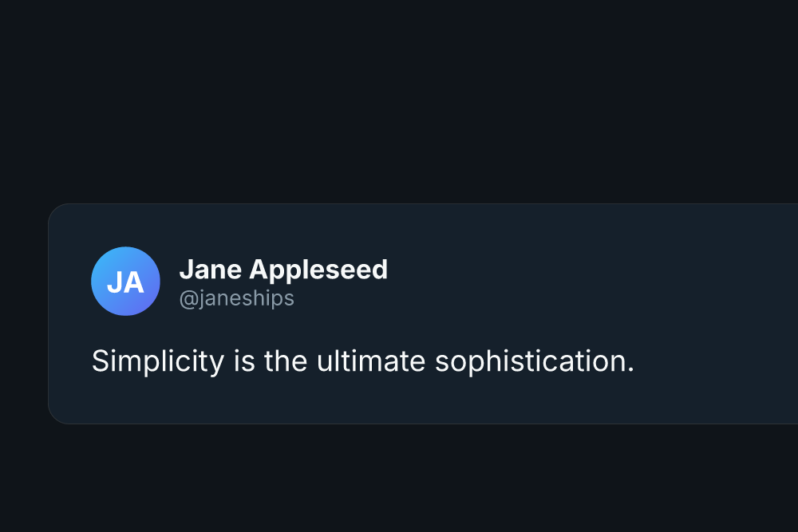Click the surname "Appleseed" in the header
This screenshot has height=532, width=798.
(318, 270)
